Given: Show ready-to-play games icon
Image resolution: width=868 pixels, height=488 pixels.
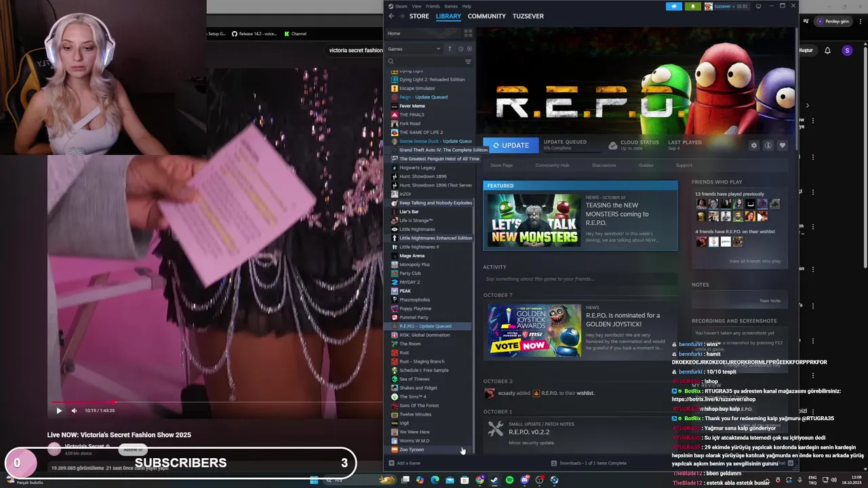Looking at the screenshot, I should pos(469,49).
